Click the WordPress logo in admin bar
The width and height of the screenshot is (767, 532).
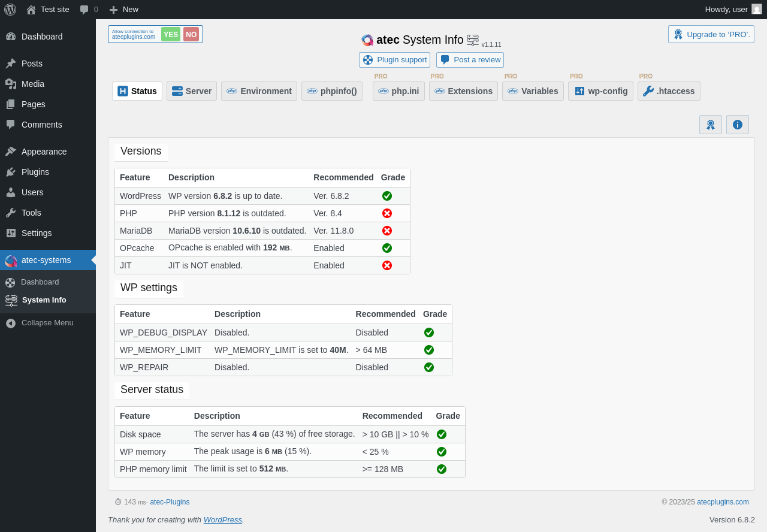click(x=10, y=10)
